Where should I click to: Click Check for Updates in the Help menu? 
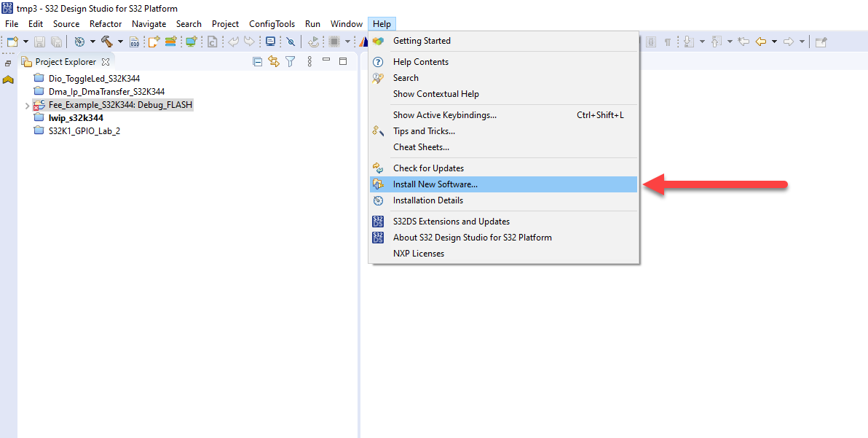click(x=427, y=168)
